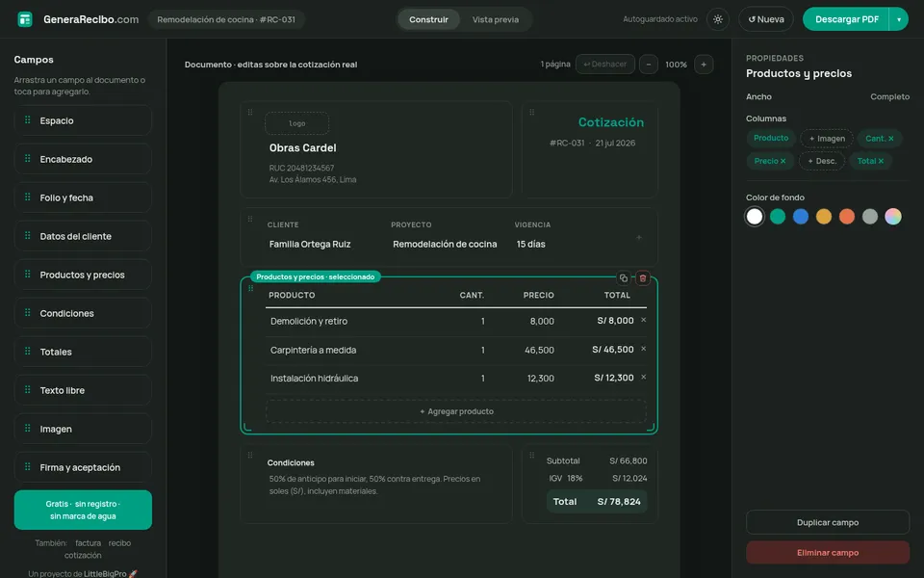Select the Condiciones field drag handle icon

click(x=27, y=312)
